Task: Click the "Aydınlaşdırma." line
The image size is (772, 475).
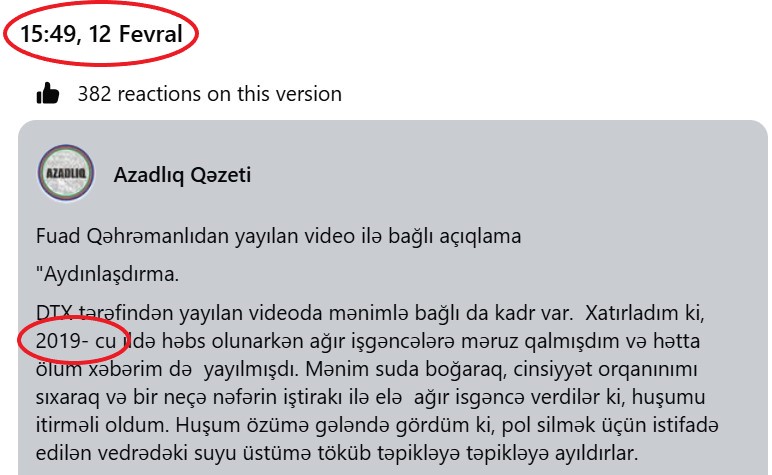Action: (x=107, y=275)
